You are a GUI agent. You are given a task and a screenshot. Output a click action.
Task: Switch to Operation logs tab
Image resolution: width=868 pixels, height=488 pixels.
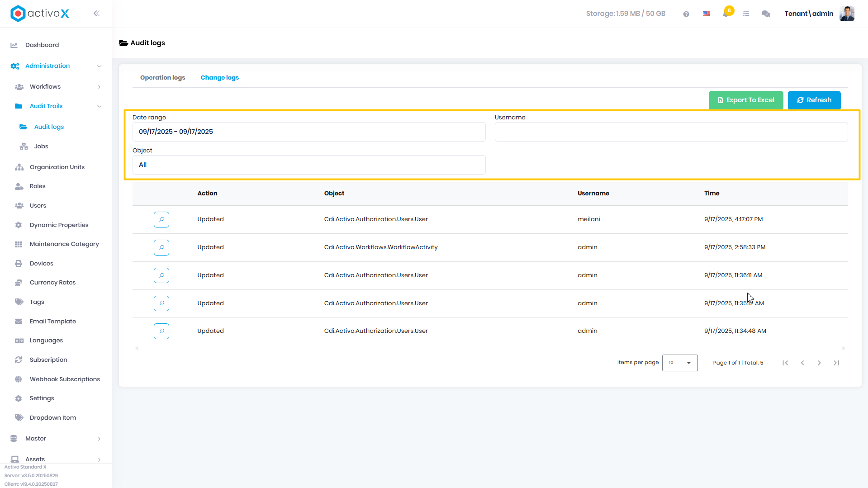tap(162, 77)
